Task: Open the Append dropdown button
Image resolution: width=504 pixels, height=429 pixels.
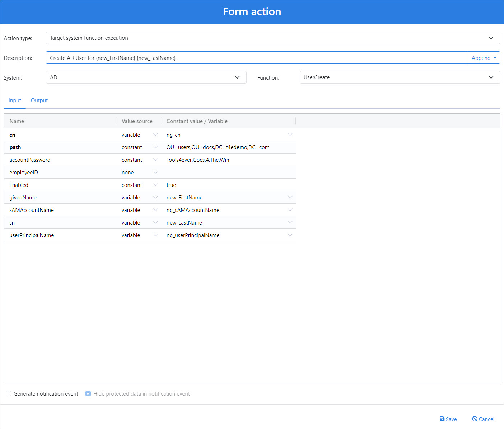Action: tap(484, 58)
